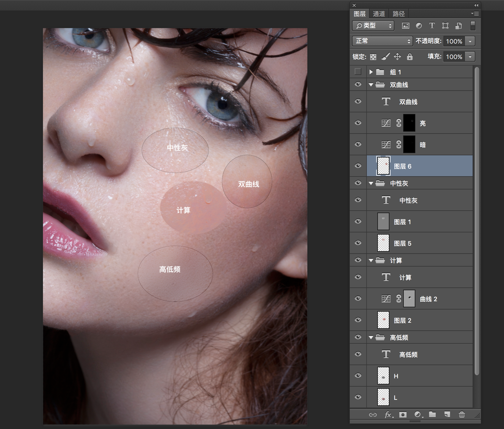Open fx layer style menu

[x=388, y=414]
